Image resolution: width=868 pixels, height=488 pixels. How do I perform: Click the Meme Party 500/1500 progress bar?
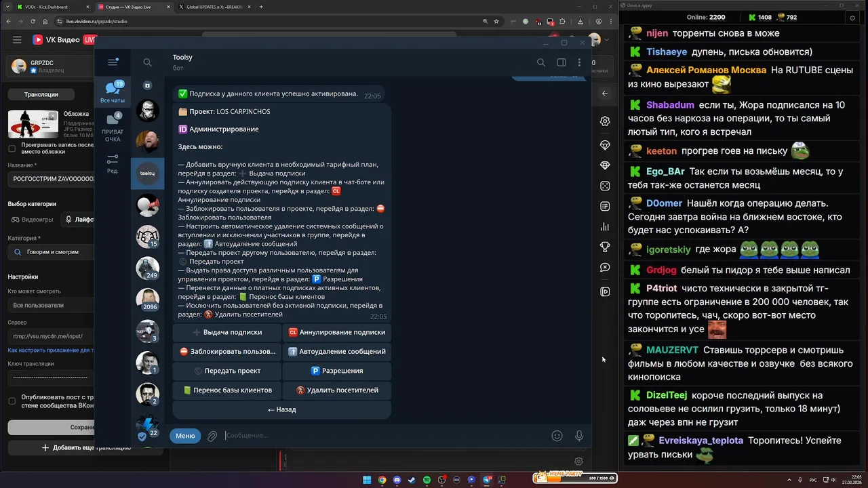point(575,478)
